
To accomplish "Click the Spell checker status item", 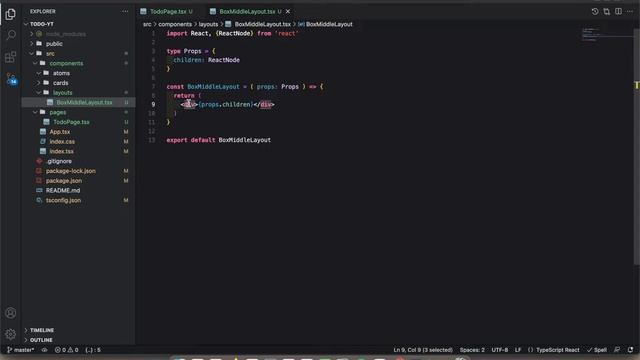I will tap(597, 350).
